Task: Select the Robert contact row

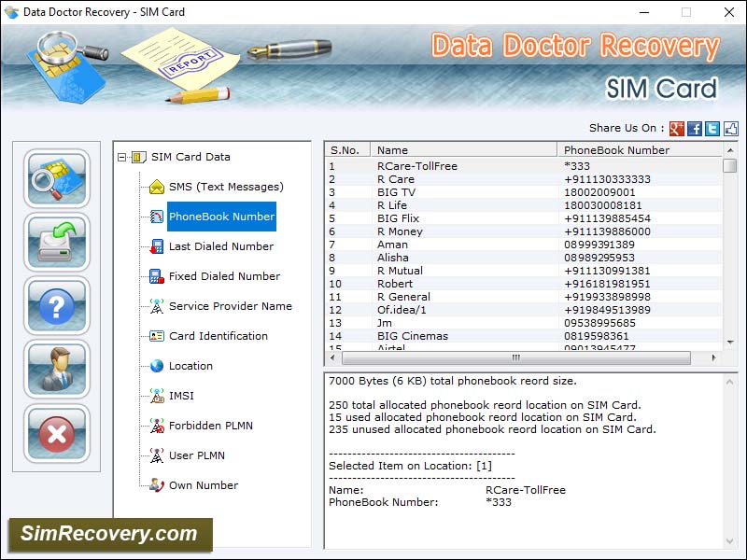Action: click(x=524, y=284)
